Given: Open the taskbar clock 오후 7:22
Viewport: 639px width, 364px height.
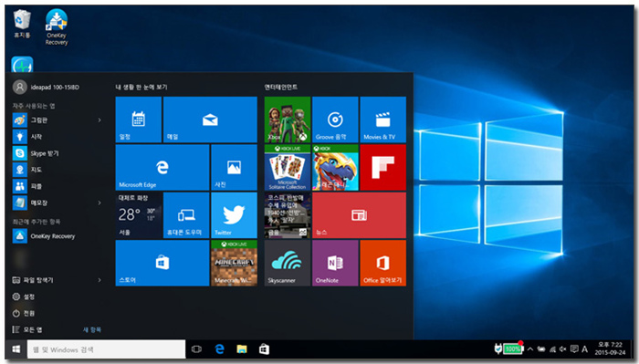Looking at the screenshot, I should (610, 348).
